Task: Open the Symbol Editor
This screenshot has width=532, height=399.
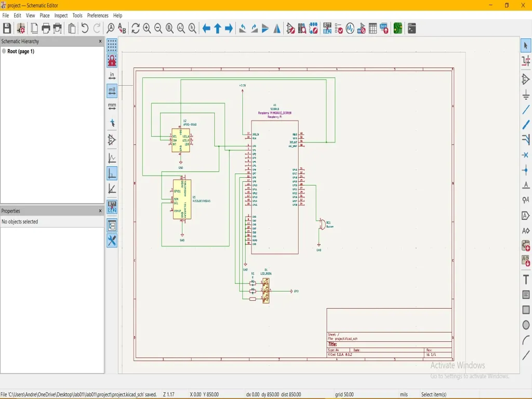Action: tap(290, 29)
